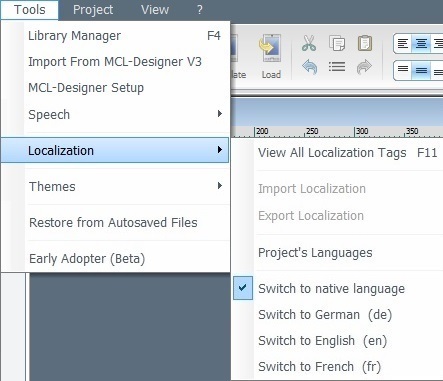Viewport: 443px width, 381px height.
Task: Click the Localization submenu arrow
Action: (220, 150)
